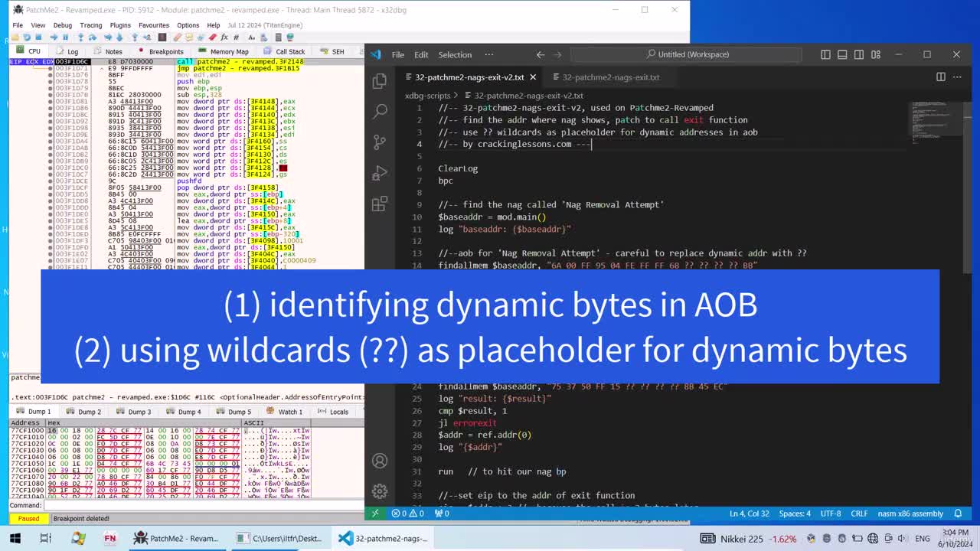This screenshot has height=551, width=980.
Task: Click the A font settings icon in x32dbg
Action: point(251,37)
